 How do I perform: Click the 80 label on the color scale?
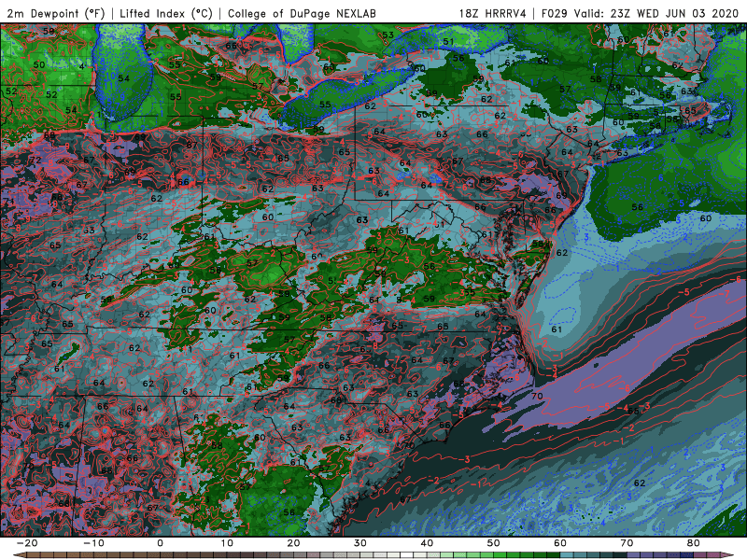(694, 543)
